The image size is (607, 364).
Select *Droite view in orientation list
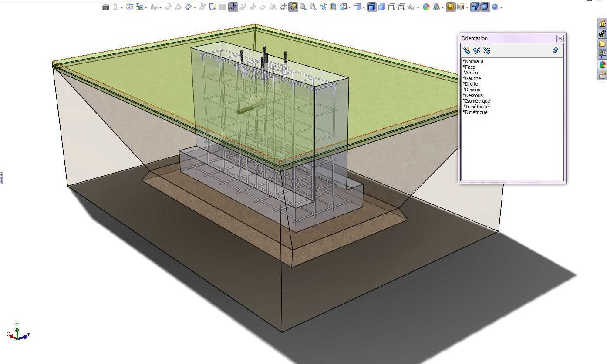470,84
